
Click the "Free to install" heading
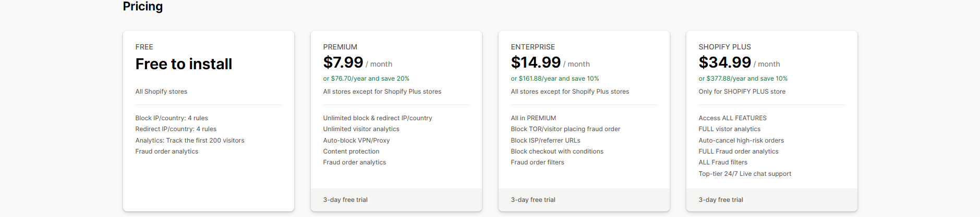click(184, 64)
